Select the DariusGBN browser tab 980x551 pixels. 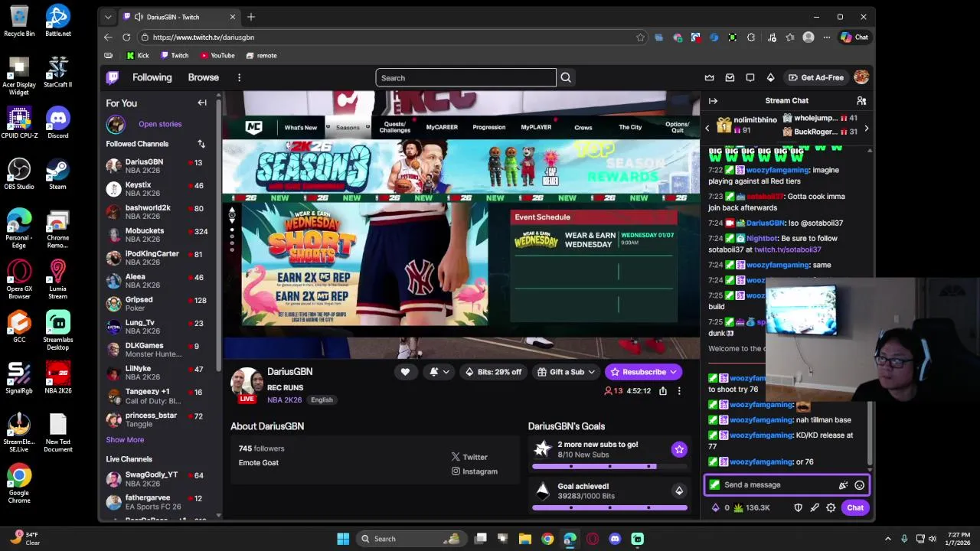178,17
